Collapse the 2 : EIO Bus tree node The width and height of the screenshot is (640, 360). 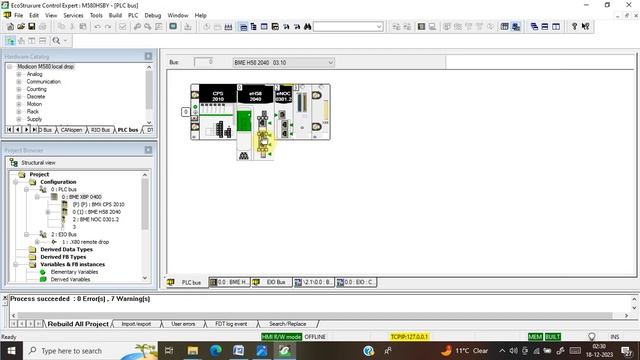[x=26, y=234]
